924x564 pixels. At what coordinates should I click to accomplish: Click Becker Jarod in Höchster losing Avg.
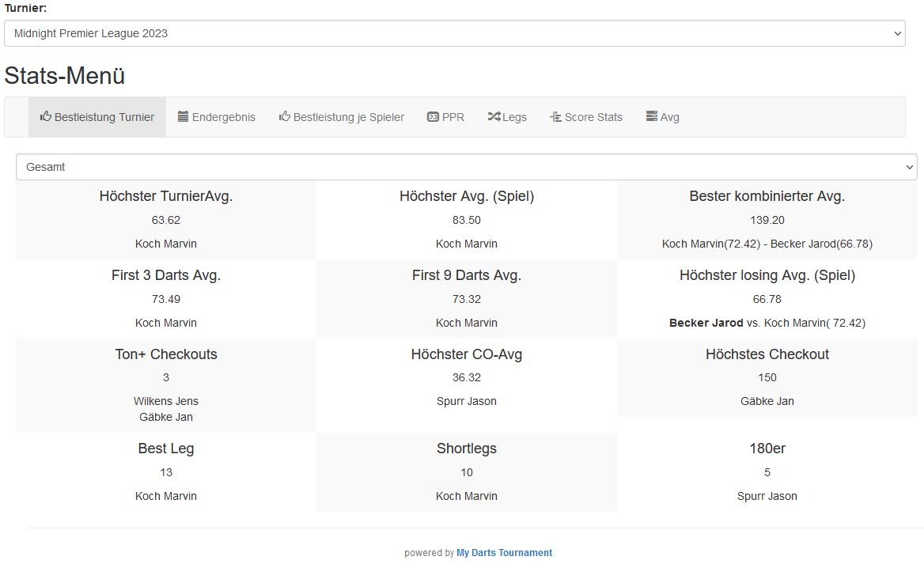point(706,323)
